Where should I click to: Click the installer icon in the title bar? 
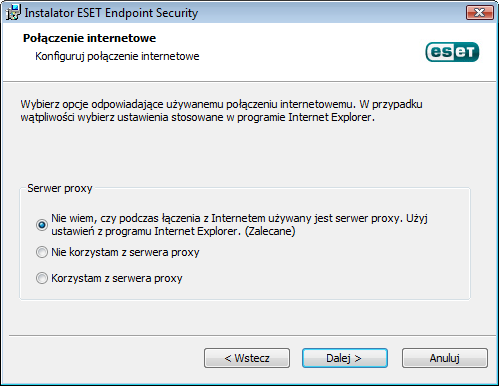pos(13,13)
